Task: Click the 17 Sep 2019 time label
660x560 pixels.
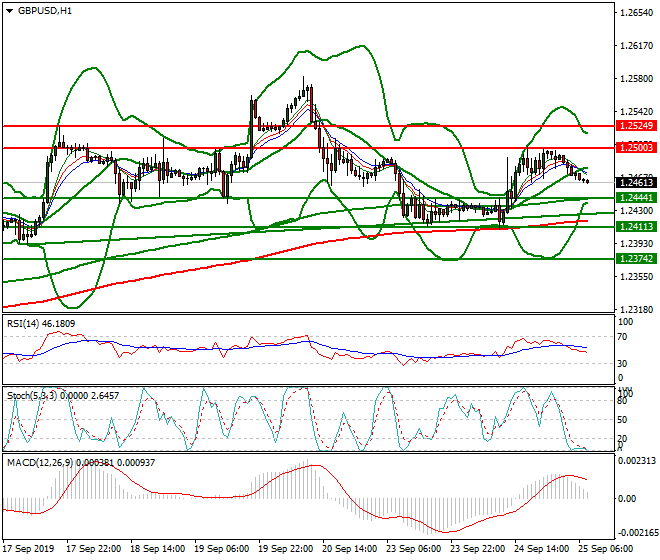Action: coord(28,549)
